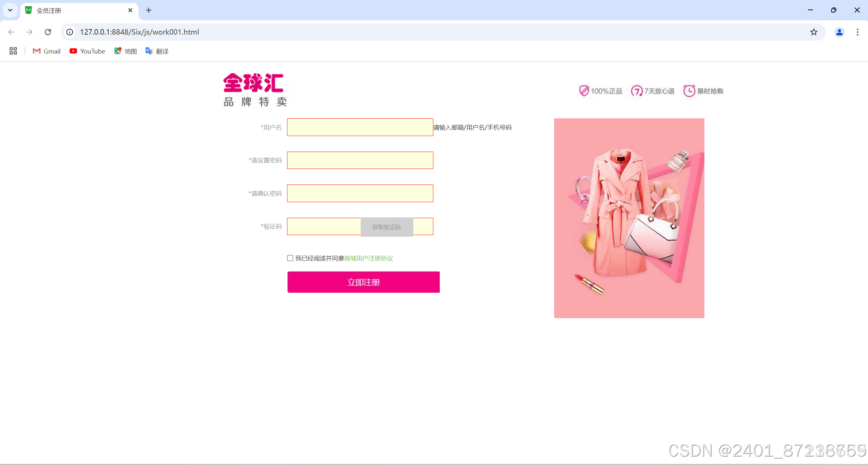Expand the tab search dropdown arrow
This screenshot has height=465, width=868.
pyautogui.click(x=10, y=10)
